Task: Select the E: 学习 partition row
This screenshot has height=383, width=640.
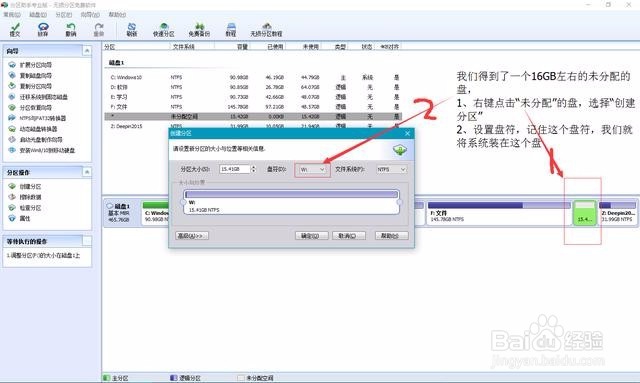Action: 253,97
